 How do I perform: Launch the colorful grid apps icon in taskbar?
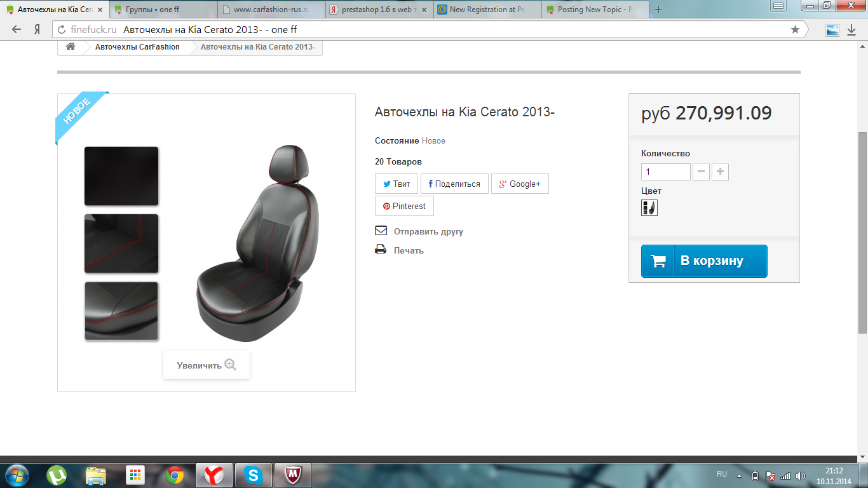[x=135, y=475]
